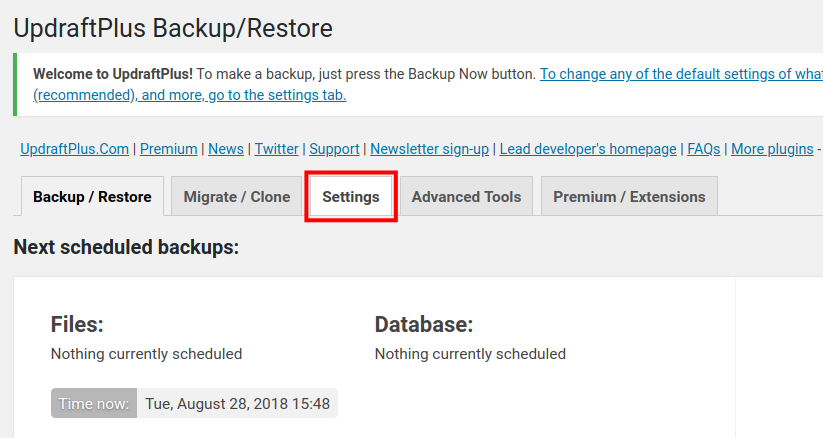Select the Settings tab

click(351, 197)
